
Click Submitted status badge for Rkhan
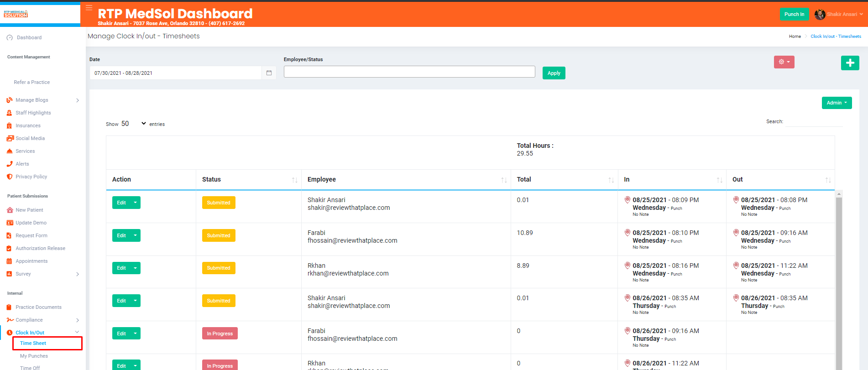coord(219,268)
